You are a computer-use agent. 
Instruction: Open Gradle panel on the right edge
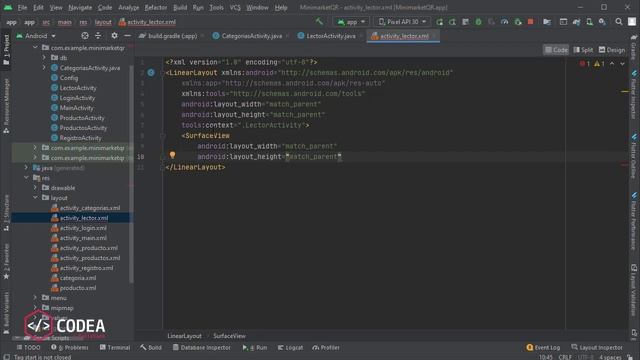point(634,46)
